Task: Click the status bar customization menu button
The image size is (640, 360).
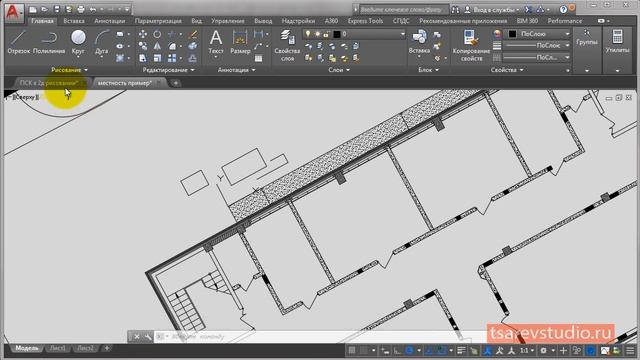Action: [630, 350]
